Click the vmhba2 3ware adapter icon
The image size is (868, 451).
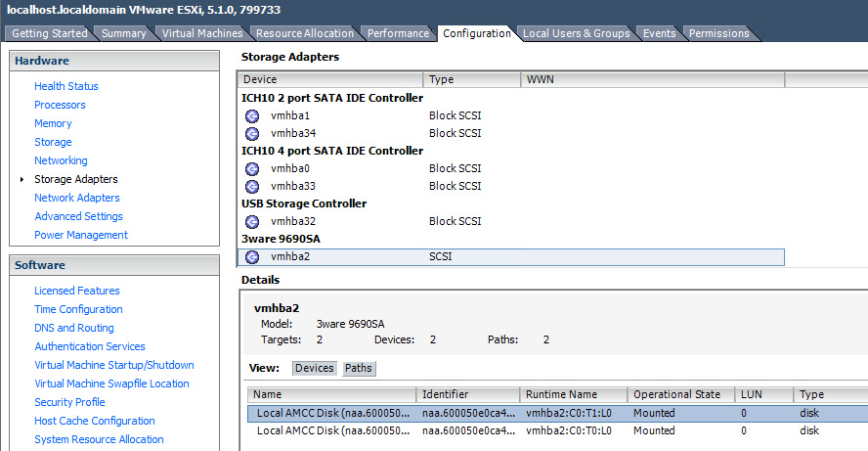coord(251,256)
